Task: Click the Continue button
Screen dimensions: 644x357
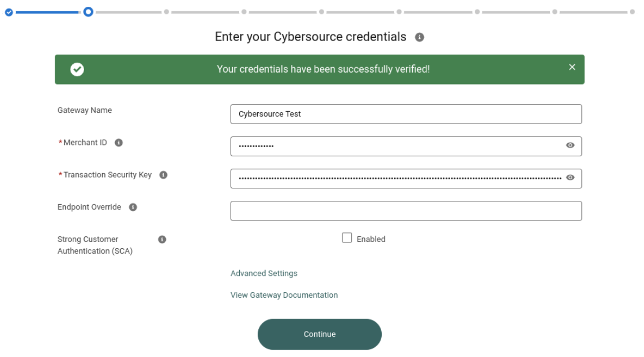Action: pyautogui.click(x=320, y=334)
